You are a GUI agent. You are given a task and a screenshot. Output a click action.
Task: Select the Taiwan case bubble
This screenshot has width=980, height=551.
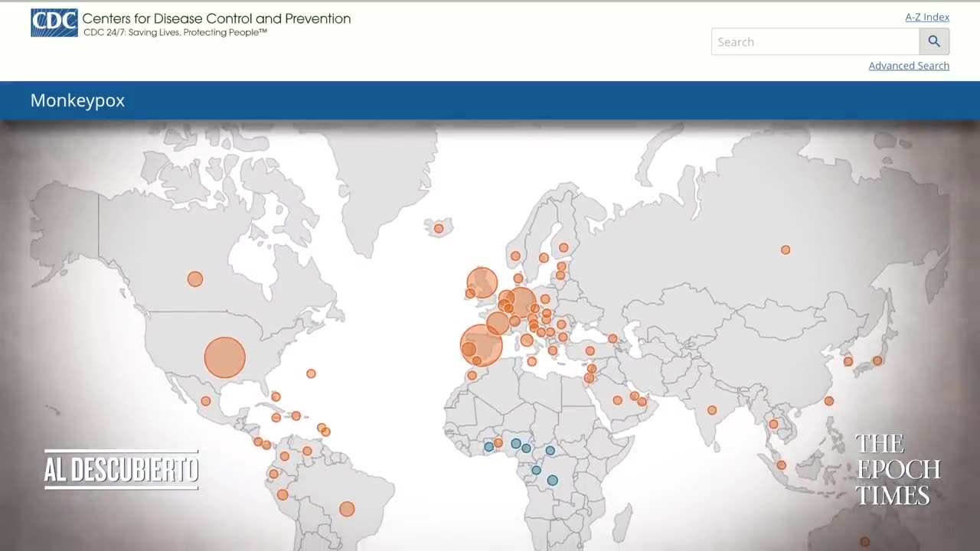(x=829, y=401)
